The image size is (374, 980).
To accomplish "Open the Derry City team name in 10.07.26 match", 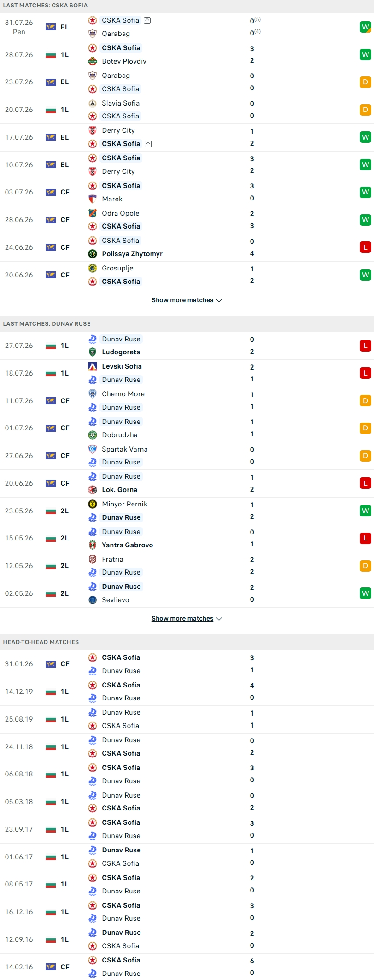I will (x=118, y=171).
